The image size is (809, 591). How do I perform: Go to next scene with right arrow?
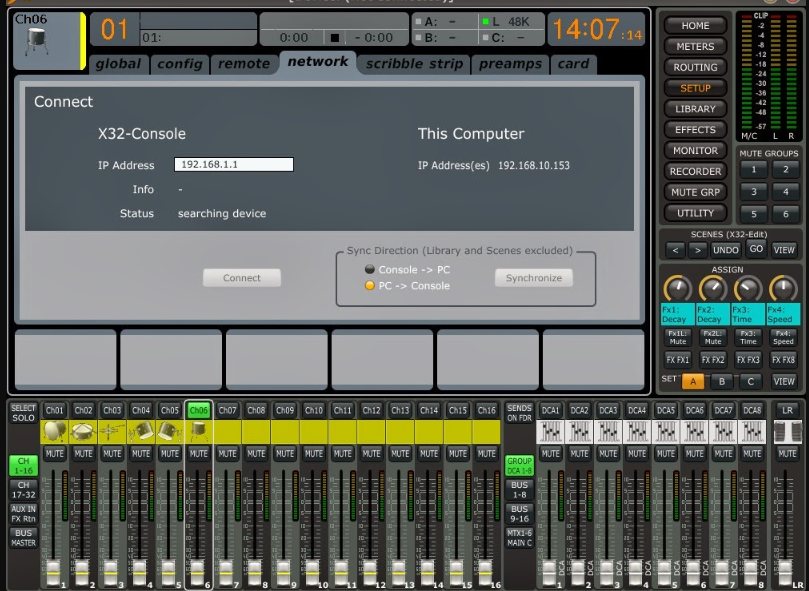[699, 250]
